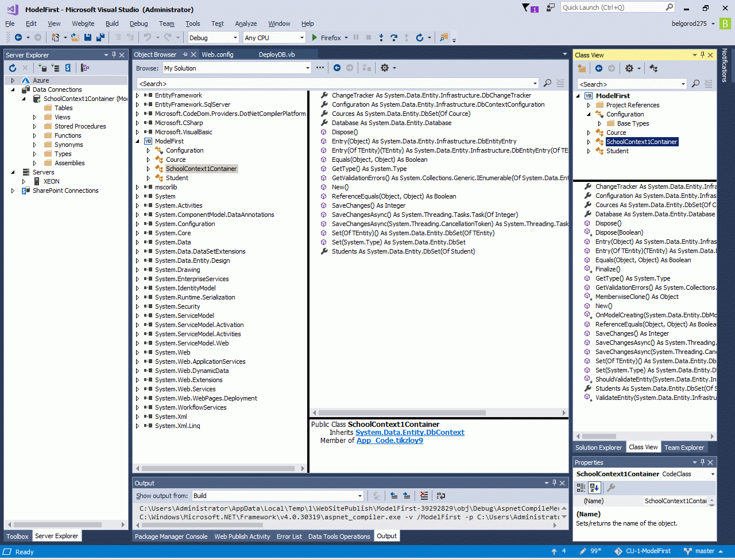
Task: Start debugging with the green play arrow
Action: coord(315,37)
